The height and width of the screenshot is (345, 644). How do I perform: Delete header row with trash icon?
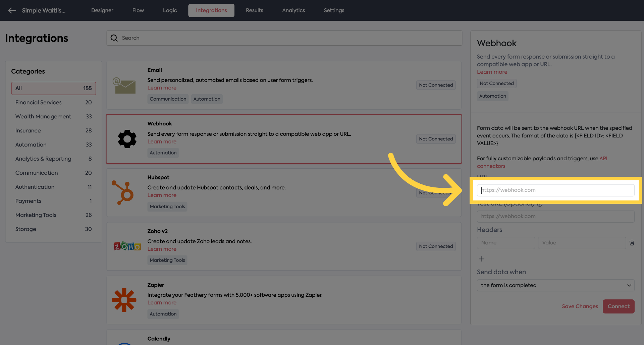point(632,243)
